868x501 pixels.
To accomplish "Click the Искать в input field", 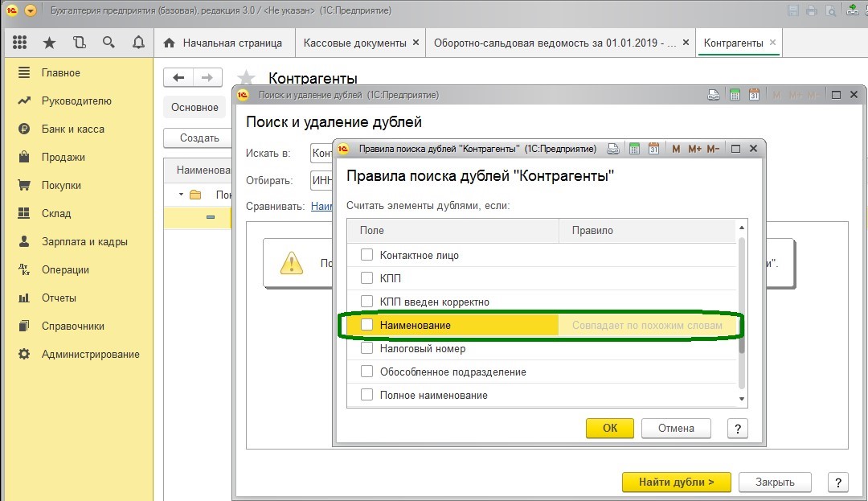I will [x=321, y=154].
